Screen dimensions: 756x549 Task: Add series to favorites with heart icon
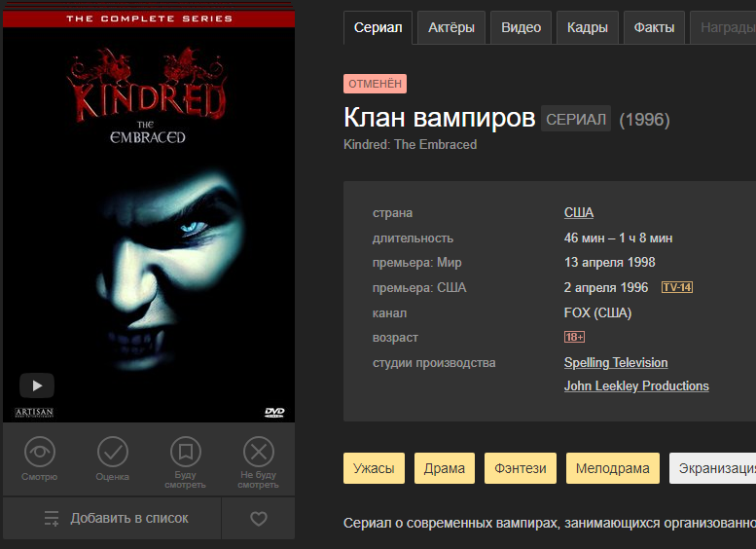[259, 519]
